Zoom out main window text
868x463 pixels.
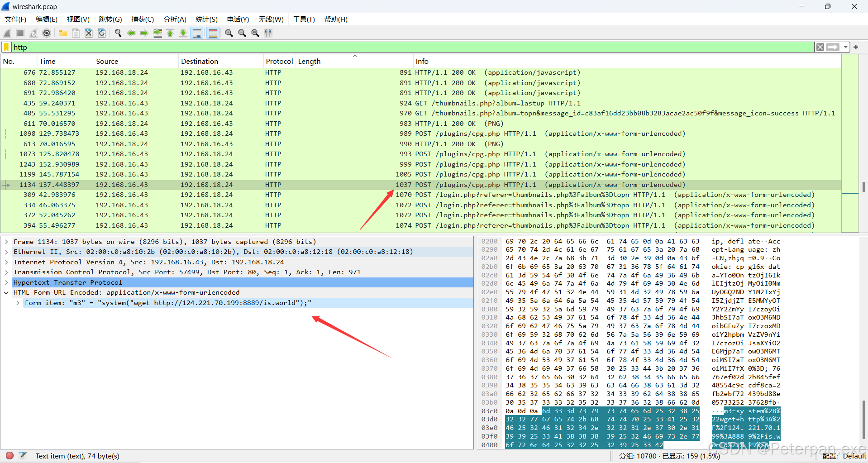tap(242, 33)
